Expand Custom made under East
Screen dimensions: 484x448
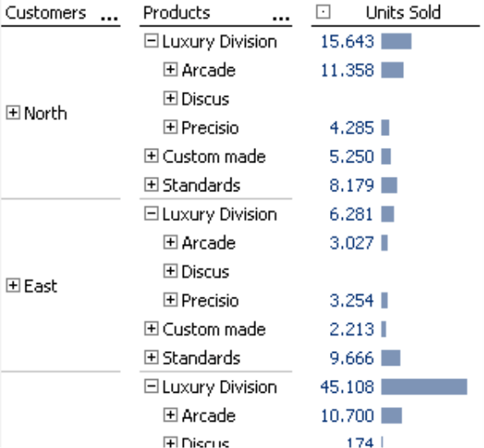(x=151, y=329)
